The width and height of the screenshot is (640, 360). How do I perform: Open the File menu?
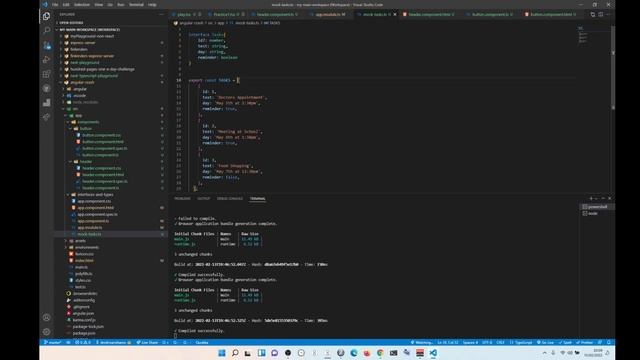(x=55, y=5)
